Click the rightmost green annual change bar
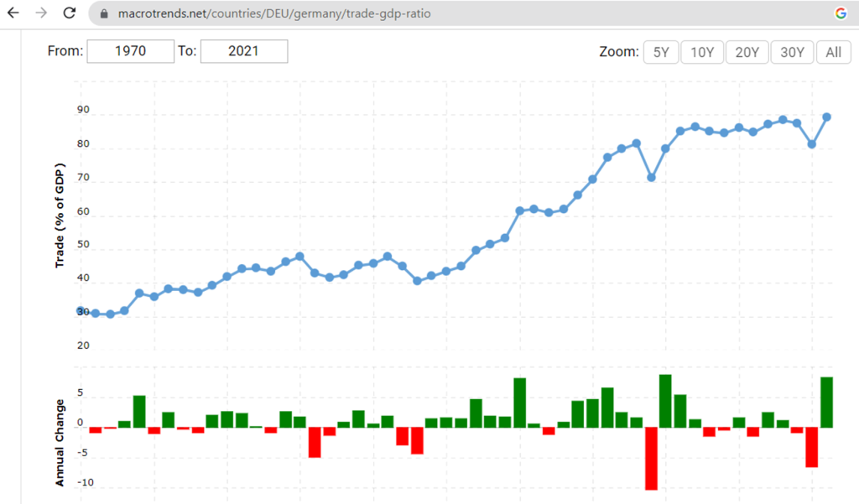The height and width of the screenshot is (504, 859). (826, 403)
